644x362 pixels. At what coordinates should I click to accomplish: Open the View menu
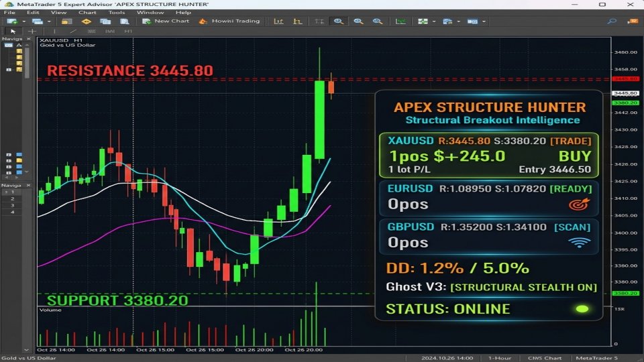click(59, 12)
